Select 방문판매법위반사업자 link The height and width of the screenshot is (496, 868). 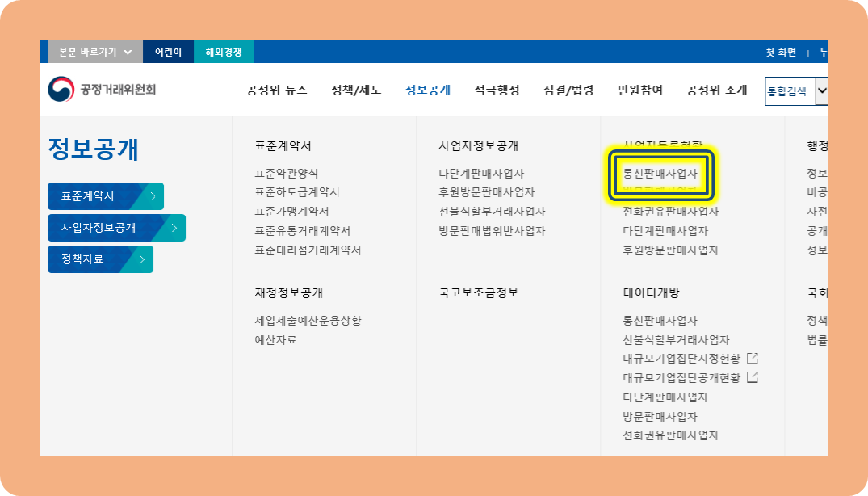(x=492, y=231)
